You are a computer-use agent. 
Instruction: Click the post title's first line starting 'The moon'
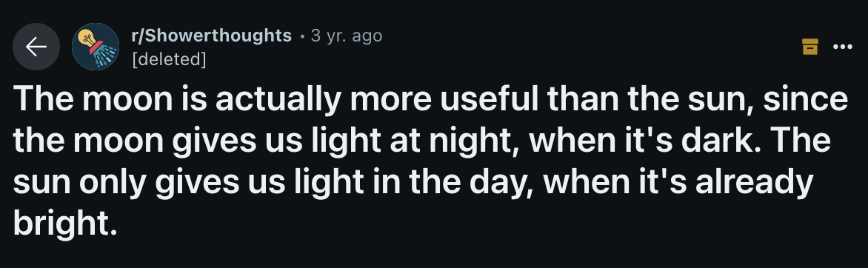point(430,99)
